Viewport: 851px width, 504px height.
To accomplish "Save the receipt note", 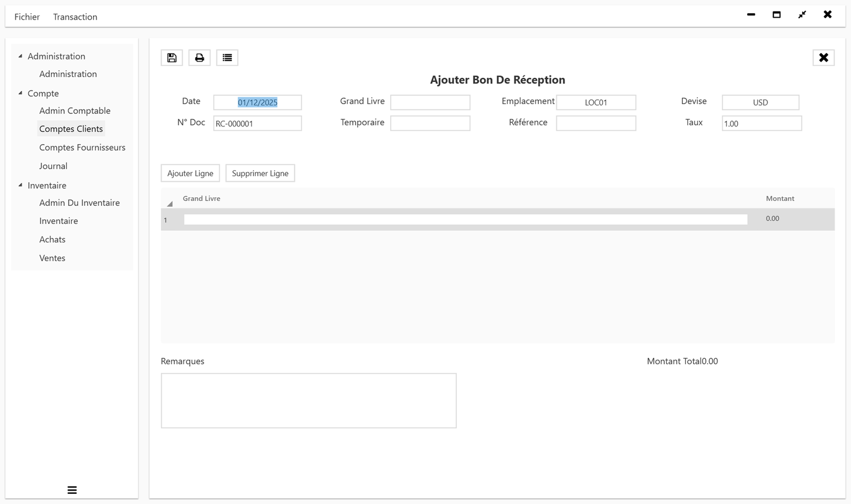I will pyautogui.click(x=171, y=57).
